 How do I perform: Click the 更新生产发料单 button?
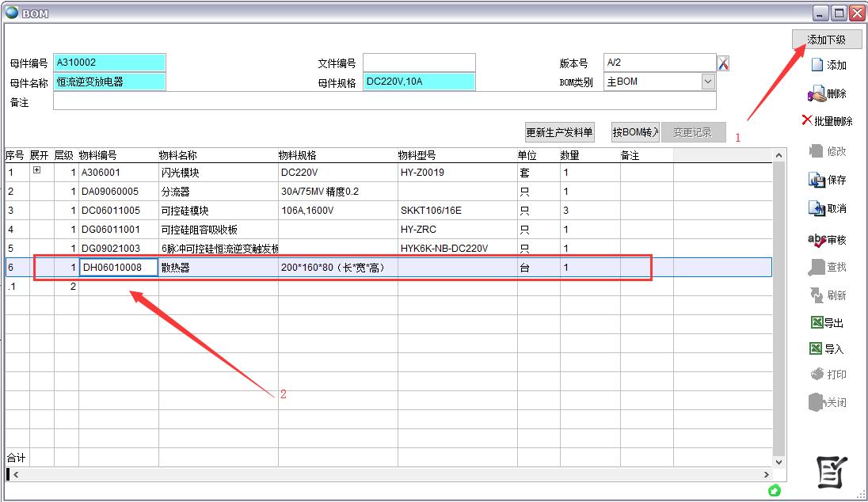[559, 132]
